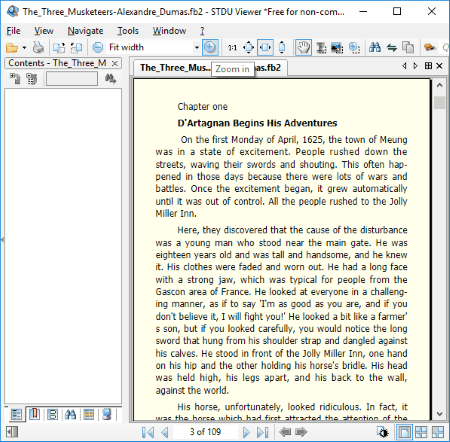Switch to Bookmarks sidebar tab
The height and width of the screenshot is (442, 450).
tap(34, 414)
